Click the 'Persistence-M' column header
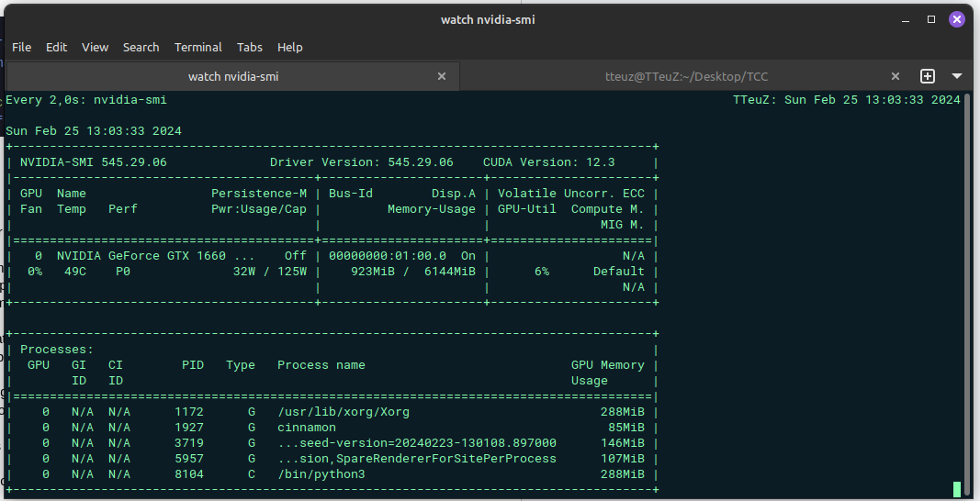Screen dimensions: 980x501 click(x=259, y=193)
